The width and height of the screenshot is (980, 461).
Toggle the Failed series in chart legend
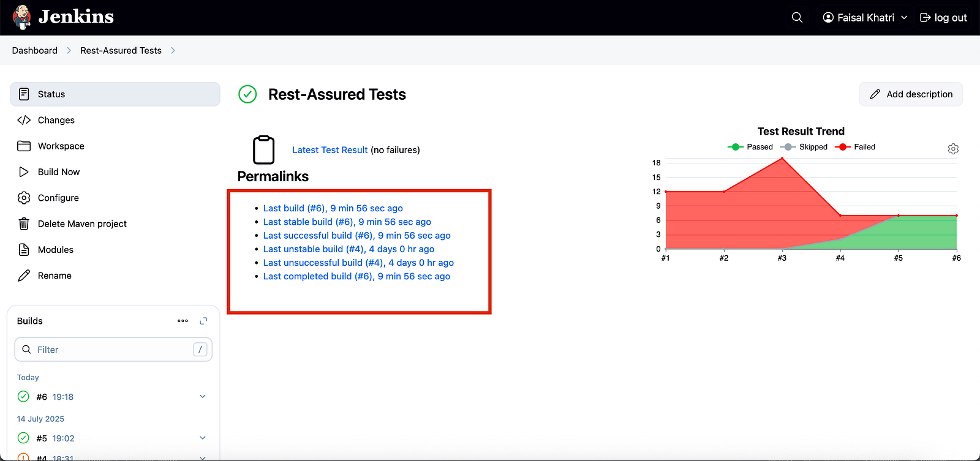point(856,147)
